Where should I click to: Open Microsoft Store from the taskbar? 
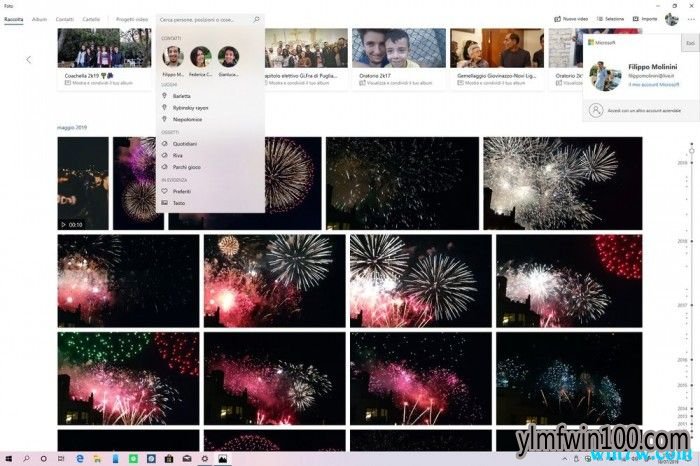coord(169,458)
